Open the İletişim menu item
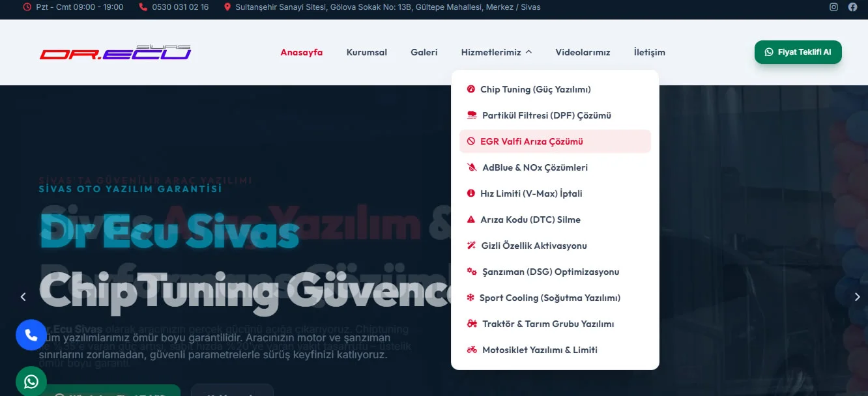 650,52
